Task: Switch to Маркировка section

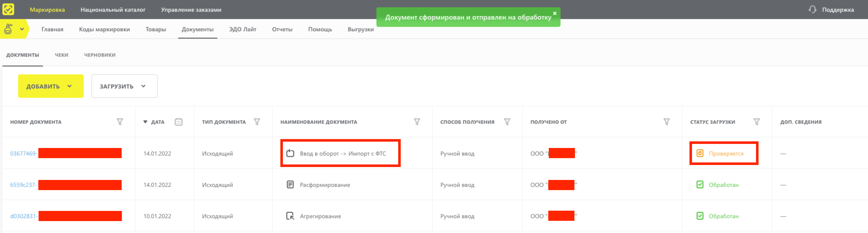Action: (47, 10)
